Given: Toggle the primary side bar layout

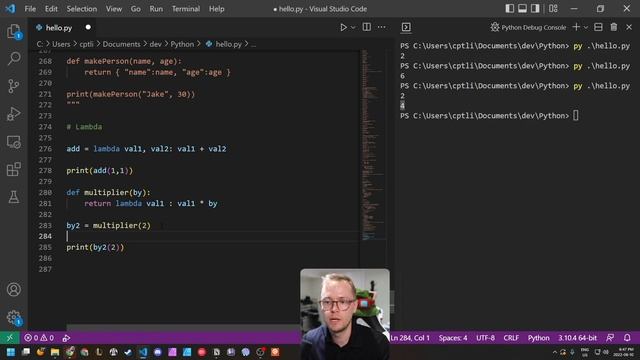Looking at the screenshot, I should pos(509,9).
